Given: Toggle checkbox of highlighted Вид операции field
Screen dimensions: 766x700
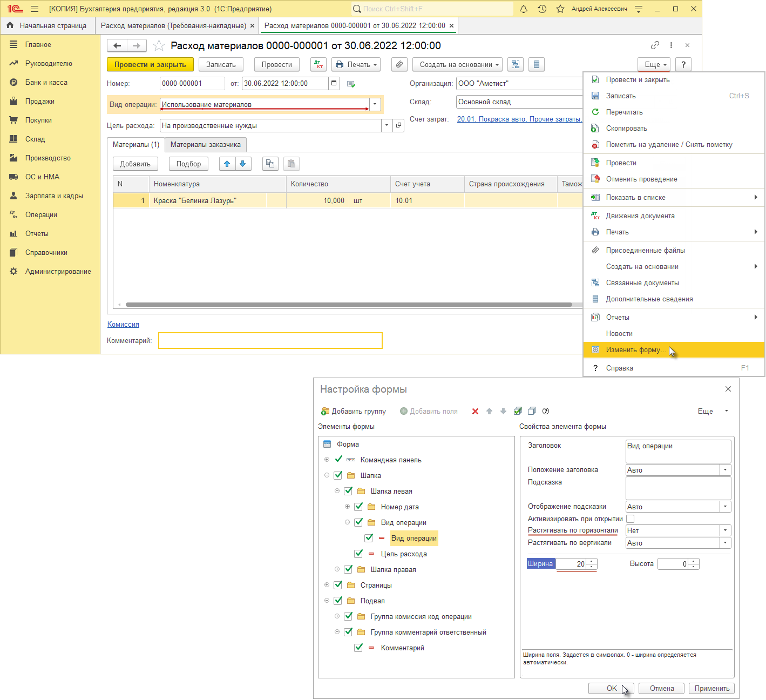Looking at the screenshot, I should coord(369,538).
